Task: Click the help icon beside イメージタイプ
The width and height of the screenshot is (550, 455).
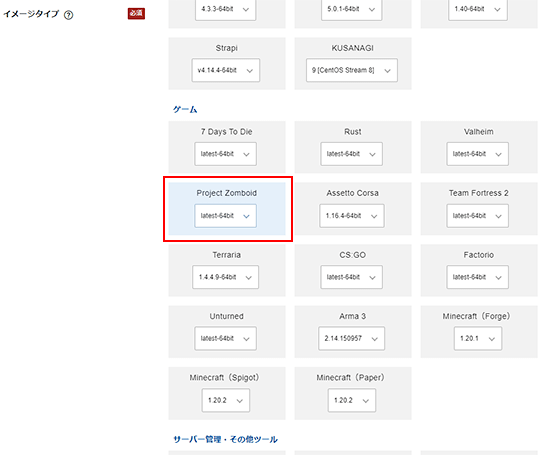Action: point(69,15)
